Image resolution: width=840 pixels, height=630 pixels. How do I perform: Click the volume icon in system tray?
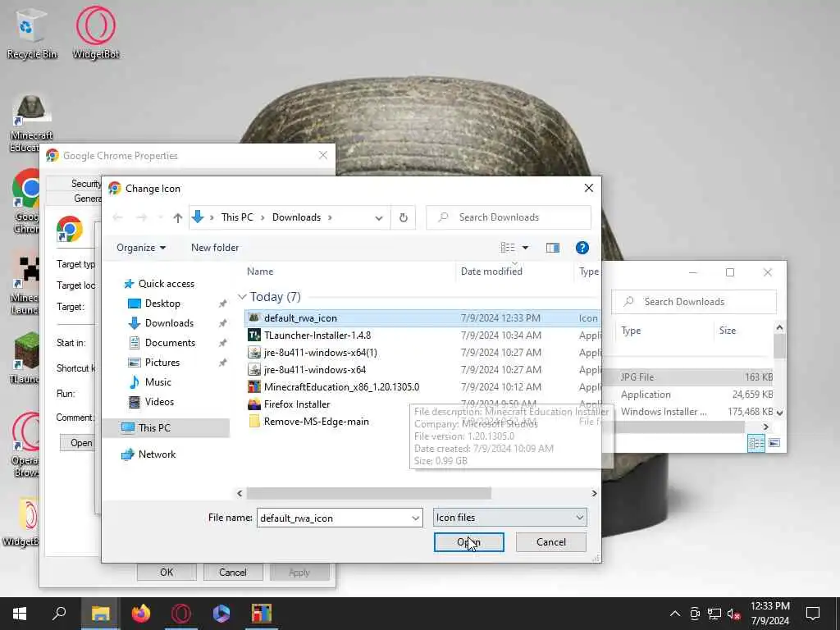[733, 614]
